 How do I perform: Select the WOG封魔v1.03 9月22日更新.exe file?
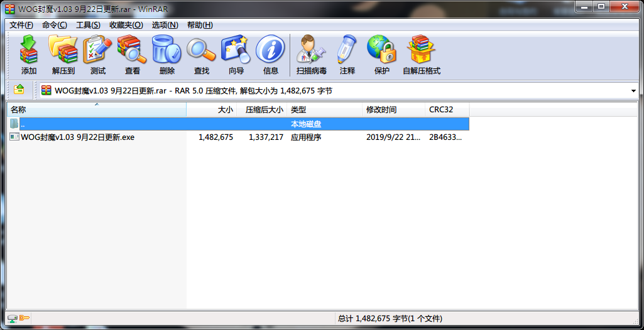(x=78, y=137)
